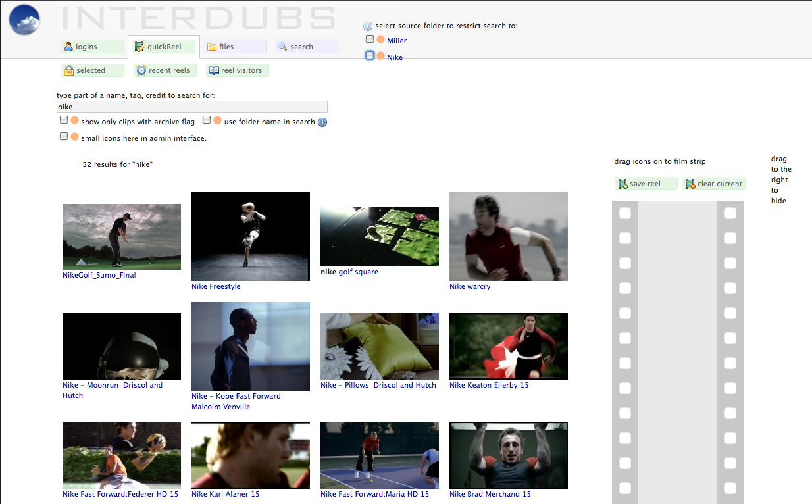Click the '52 results for "nike"' text
This screenshot has width=812, height=504.
[x=118, y=164]
